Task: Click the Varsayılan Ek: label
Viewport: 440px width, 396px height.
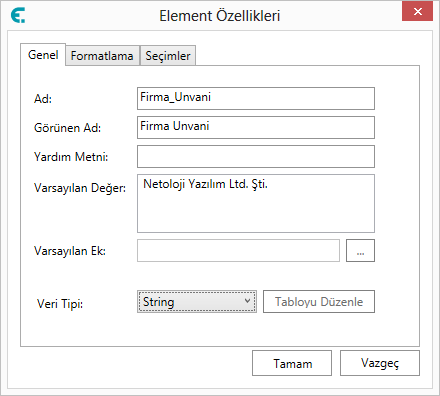Action: coord(70,251)
